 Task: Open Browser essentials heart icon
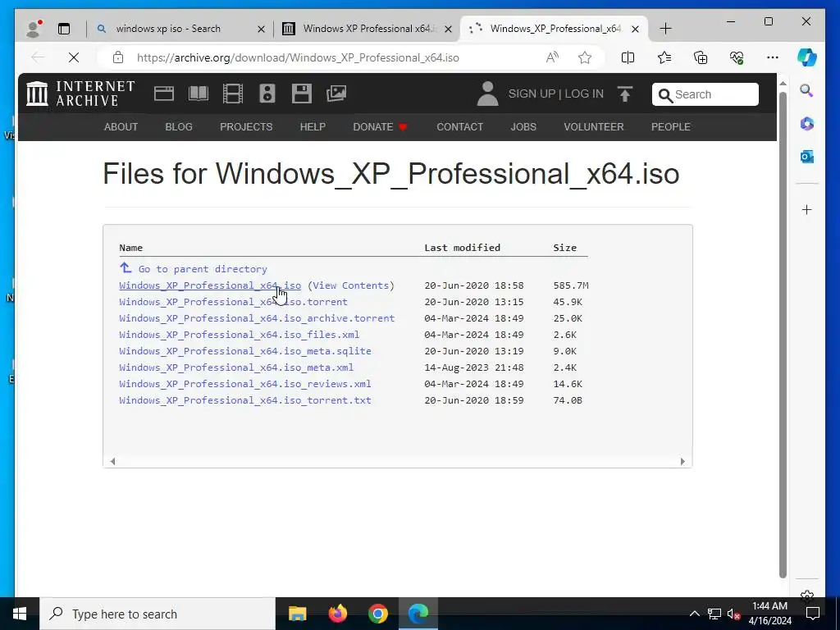click(737, 57)
